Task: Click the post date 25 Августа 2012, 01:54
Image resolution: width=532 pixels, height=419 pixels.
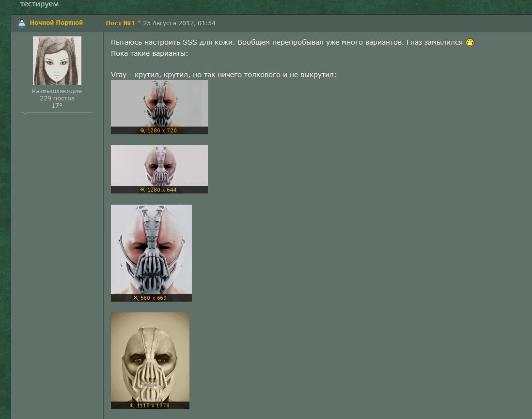Action: click(179, 23)
